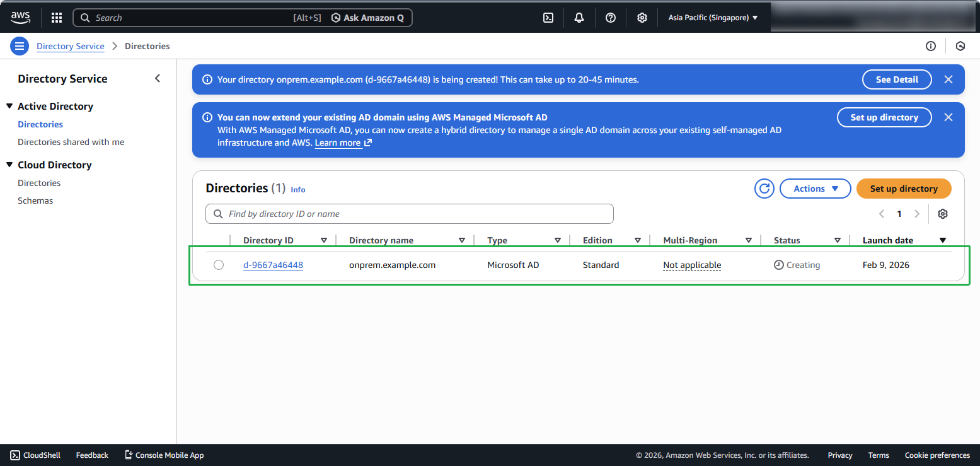Open the d-9667a46448 directory link
The height and width of the screenshot is (466, 980).
click(x=273, y=265)
